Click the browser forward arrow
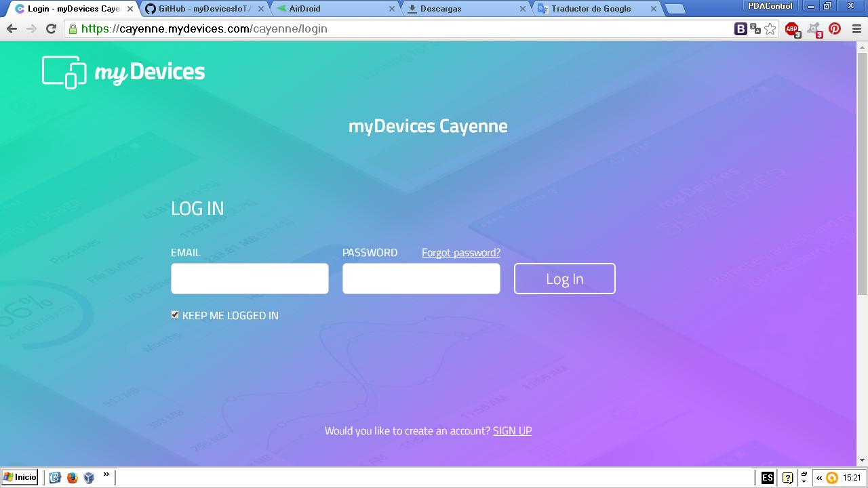This screenshot has height=488, width=868. (x=31, y=28)
